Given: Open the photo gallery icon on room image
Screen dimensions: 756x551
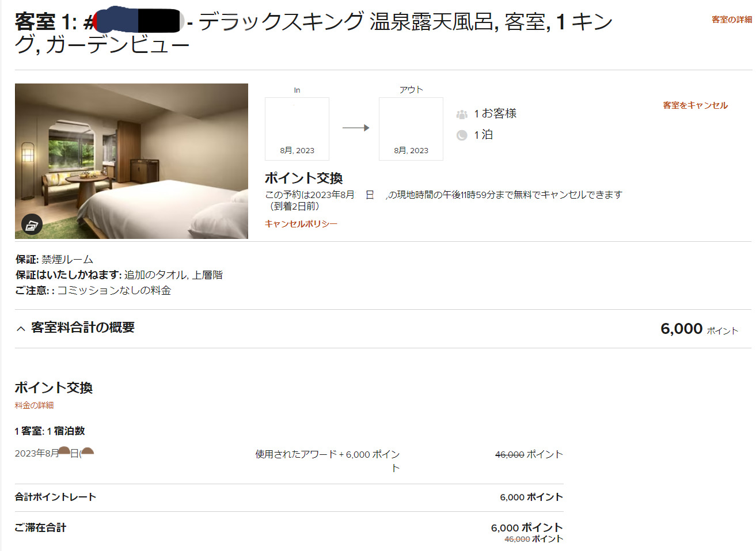Looking at the screenshot, I should click(32, 225).
